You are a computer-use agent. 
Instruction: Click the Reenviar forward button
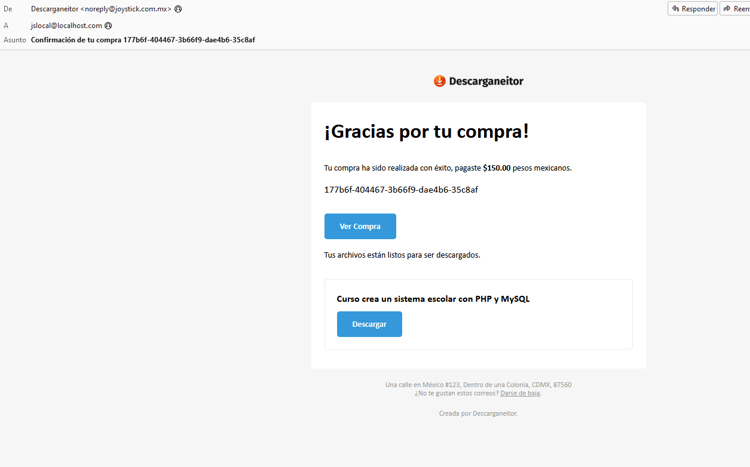(735, 9)
